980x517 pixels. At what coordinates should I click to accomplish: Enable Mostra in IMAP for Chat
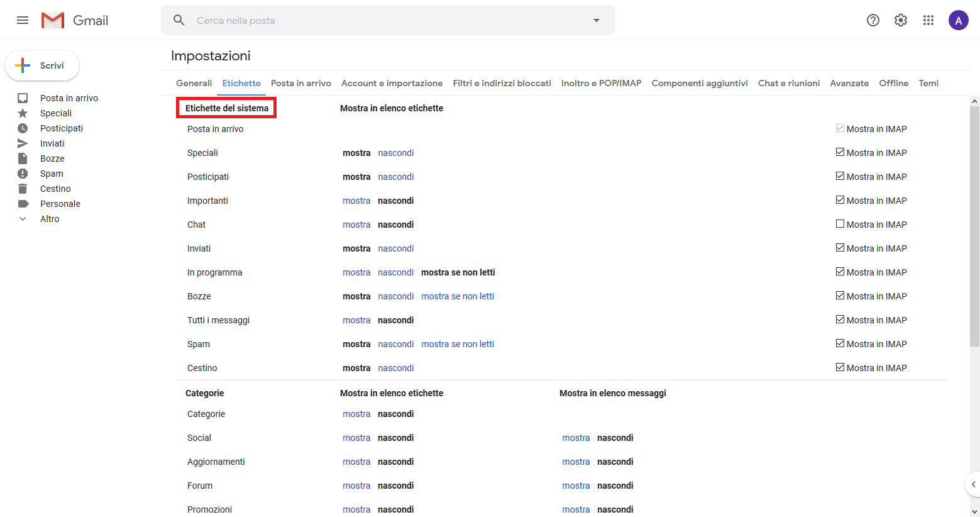(x=840, y=224)
